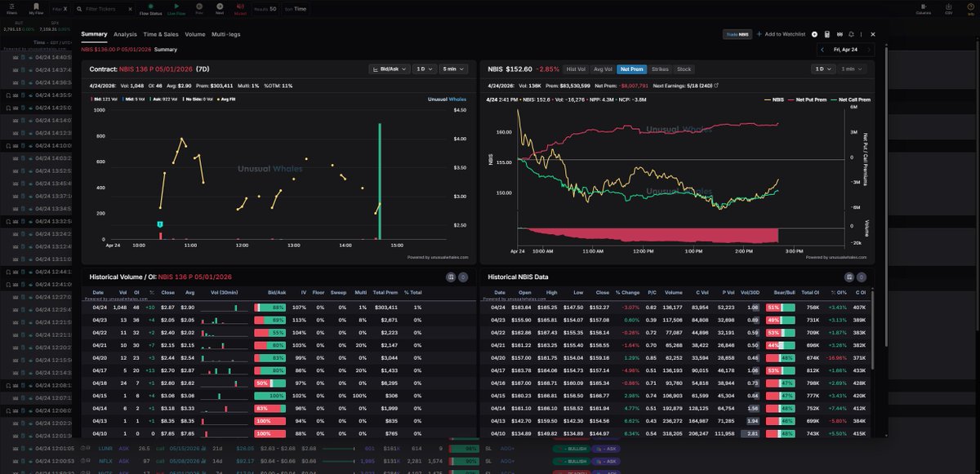Go to Next flow page
Image resolution: width=980 pixels, height=474 pixels.
(220, 9)
